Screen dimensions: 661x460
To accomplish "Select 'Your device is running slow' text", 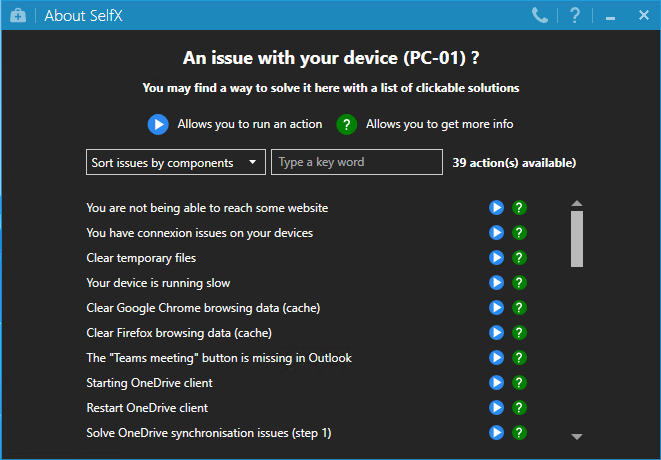I will (x=158, y=283).
